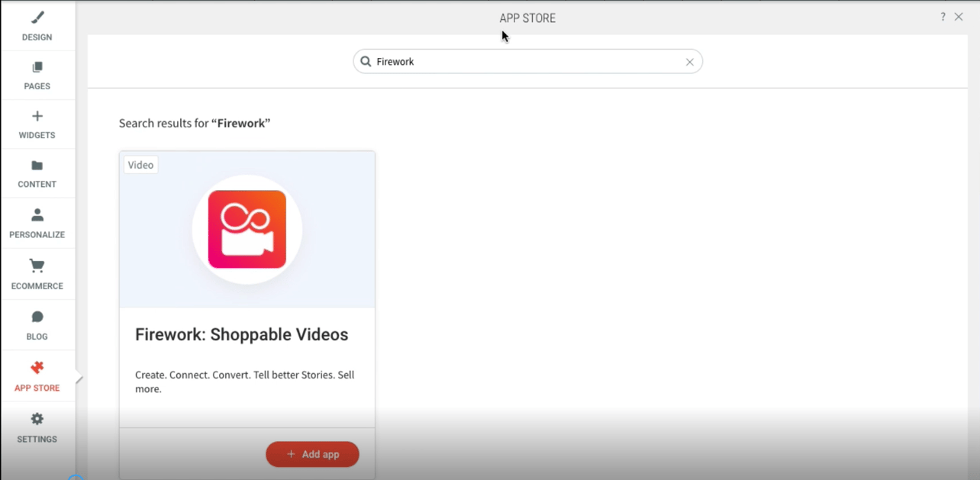Viewport: 980px width, 480px height.
Task: Select the Video category tag
Action: coord(140,165)
